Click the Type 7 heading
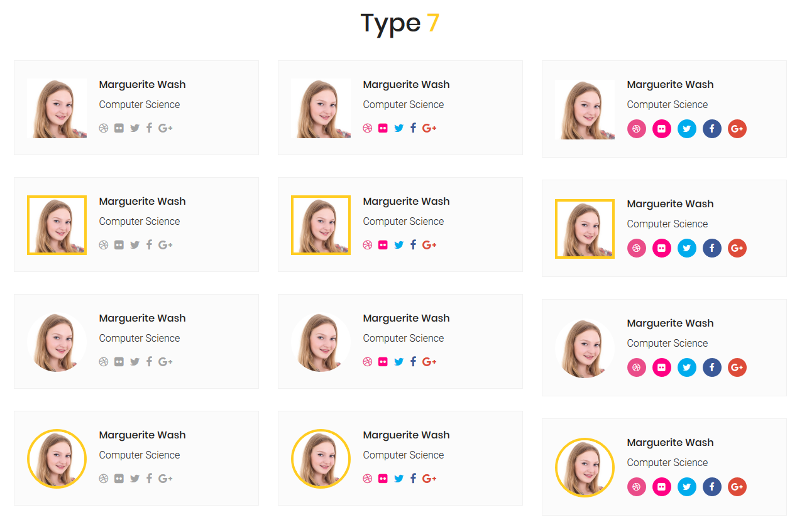 pos(400,23)
